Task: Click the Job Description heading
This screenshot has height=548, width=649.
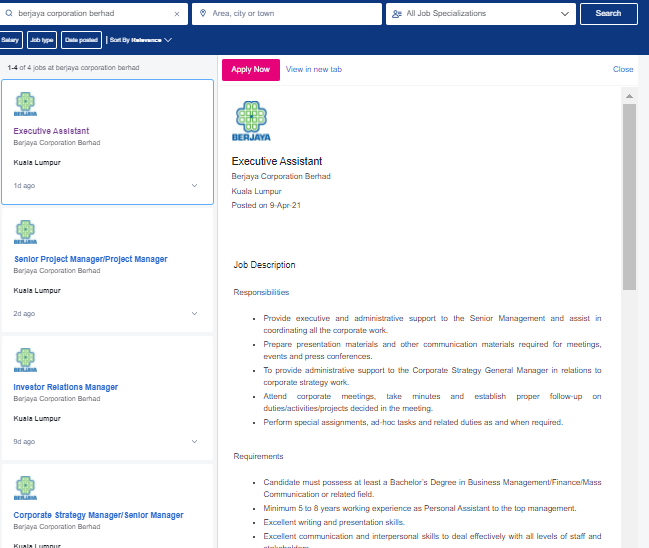Action: 264,265
